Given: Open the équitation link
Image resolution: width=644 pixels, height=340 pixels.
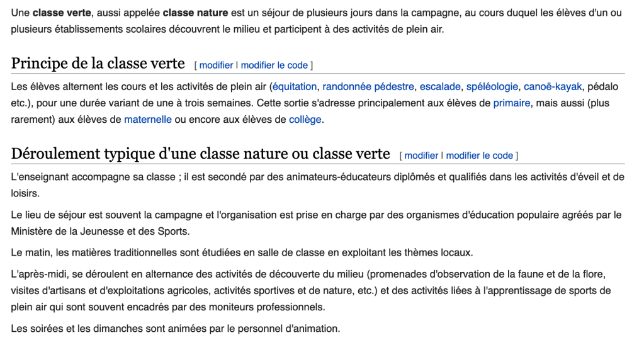Looking at the screenshot, I should click(295, 87).
